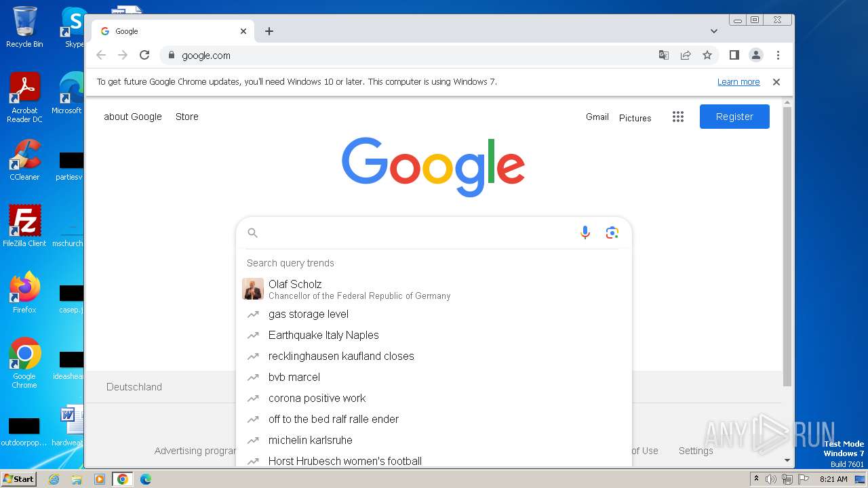Start voice search with microphone icon
The image size is (868, 488).
[585, 233]
